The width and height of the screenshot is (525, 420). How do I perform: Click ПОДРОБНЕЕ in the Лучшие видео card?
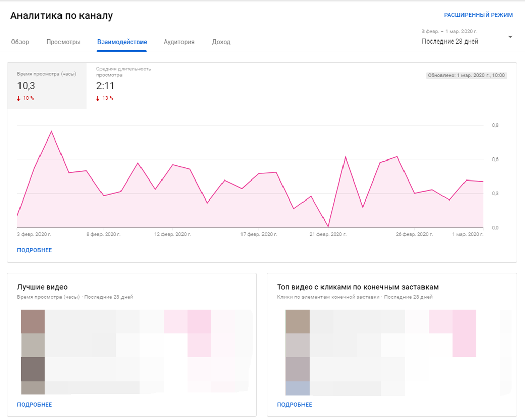coord(34,405)
